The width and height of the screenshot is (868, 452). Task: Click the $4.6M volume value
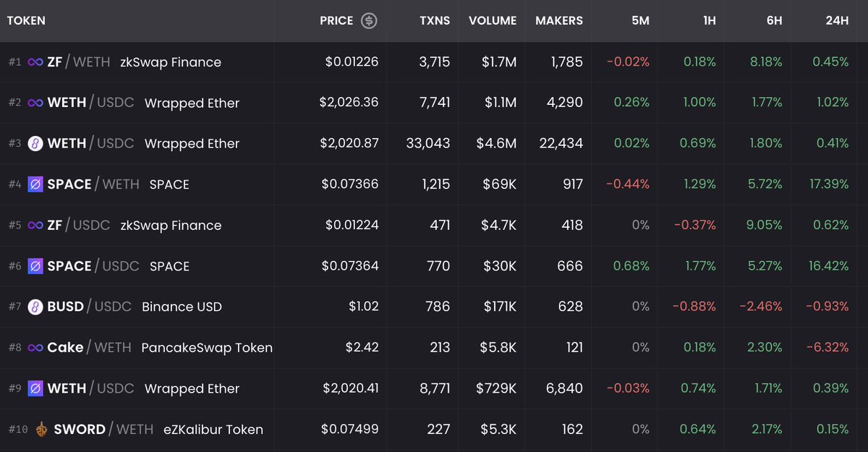496,143
